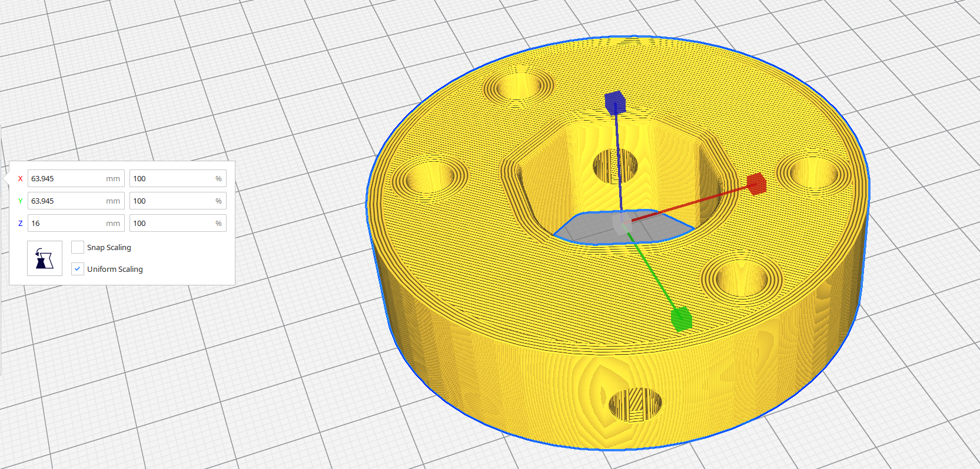Select the Y scale percentage field
The image size is (980, 469).
172,201
